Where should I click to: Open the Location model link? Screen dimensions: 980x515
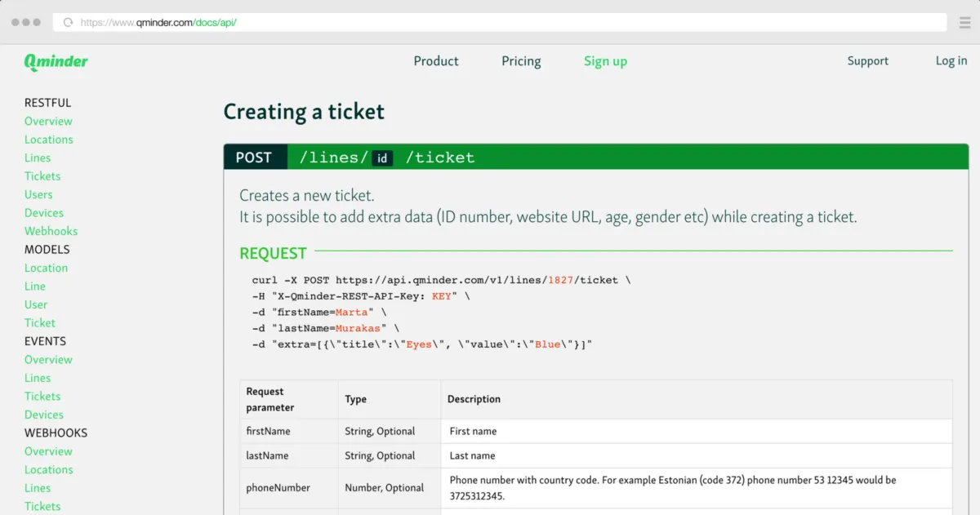point(46,269)
